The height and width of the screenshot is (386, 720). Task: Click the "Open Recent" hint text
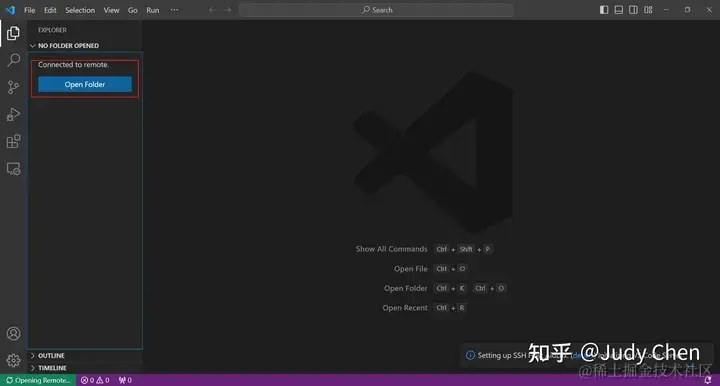(405, 308)
